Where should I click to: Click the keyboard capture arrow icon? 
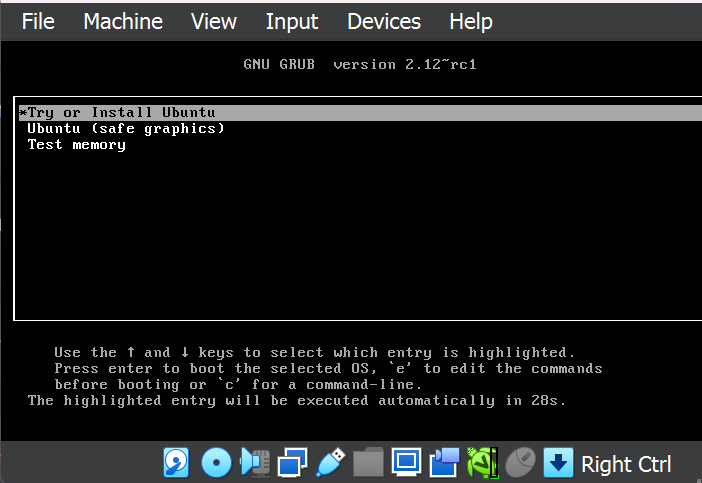click(558, 462)
